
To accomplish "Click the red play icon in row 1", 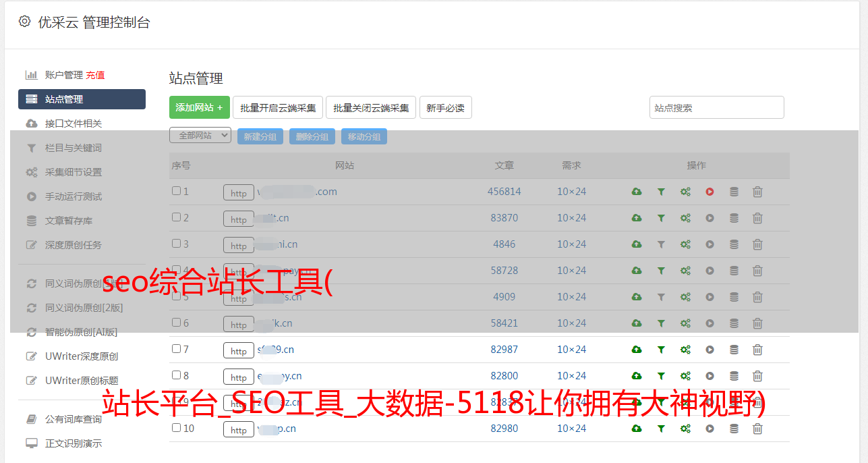I will click(710, 192).
